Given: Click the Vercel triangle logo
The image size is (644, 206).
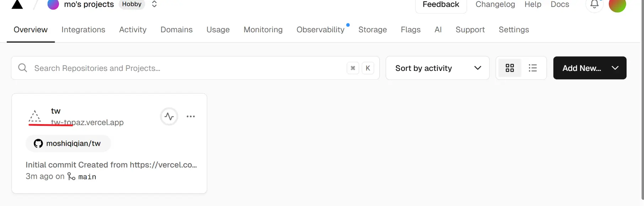Looking at the screenshot, I should (17, 4).
